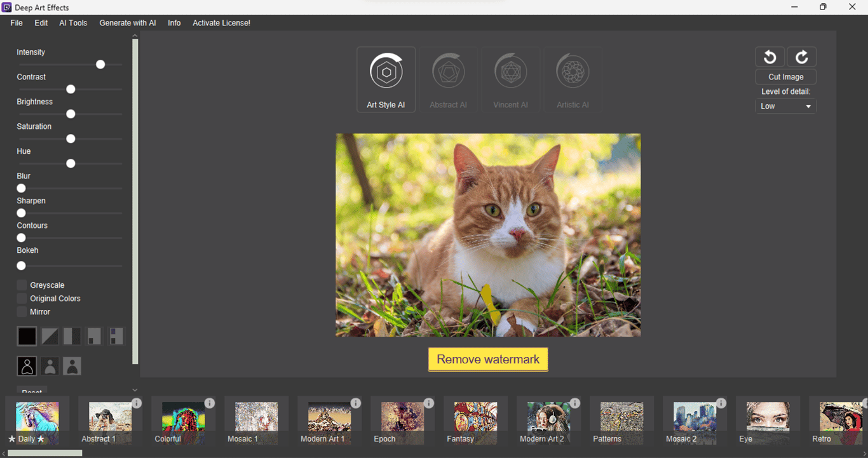Adjust the Intensity slider handle
Viewport: 868px width, 458px height.
[100, 64]
